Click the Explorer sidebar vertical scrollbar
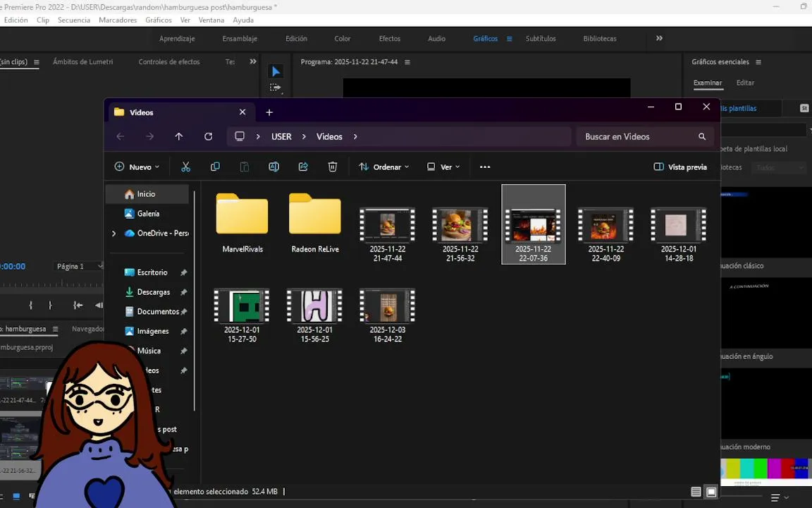The width and height of the screenshot is (812, 508). [195, 301]
